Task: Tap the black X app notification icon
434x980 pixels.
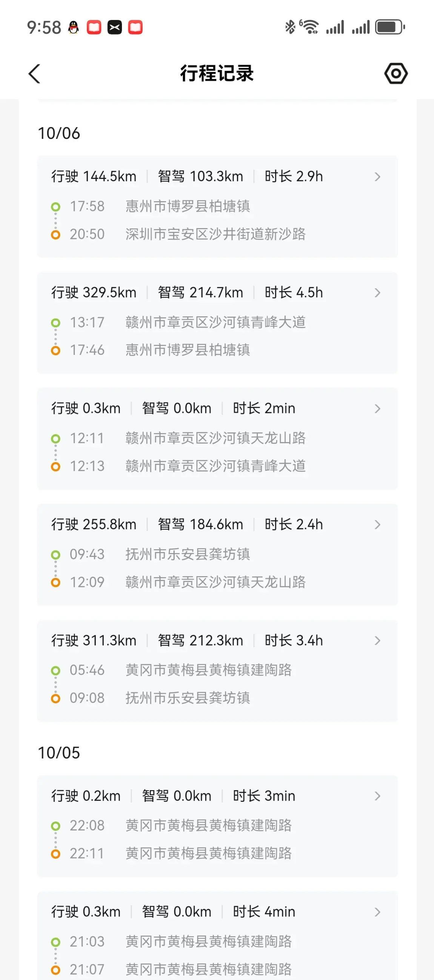Action: [x=114, y=28]
